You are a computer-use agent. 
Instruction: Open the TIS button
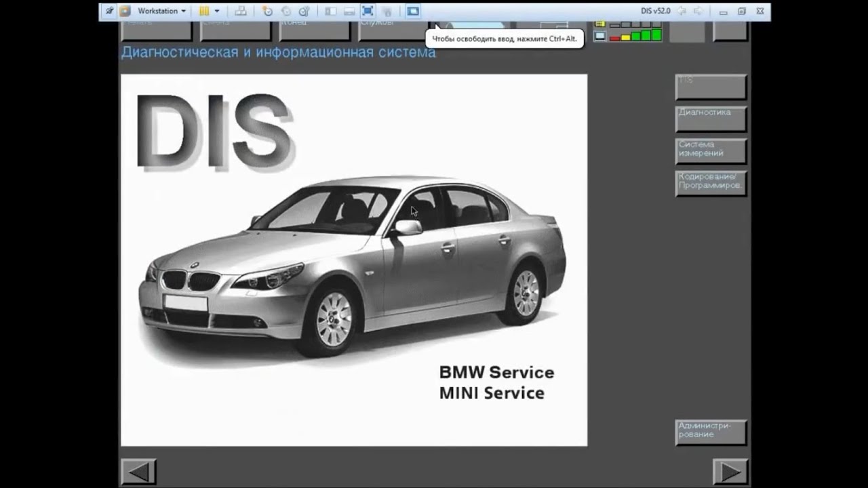coord(711,87)
